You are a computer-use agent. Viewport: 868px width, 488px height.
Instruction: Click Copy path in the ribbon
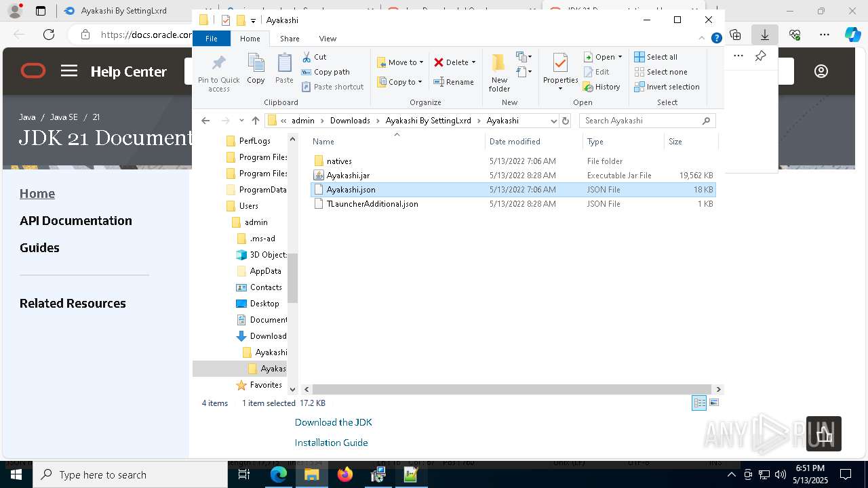[x=325, y=72]
